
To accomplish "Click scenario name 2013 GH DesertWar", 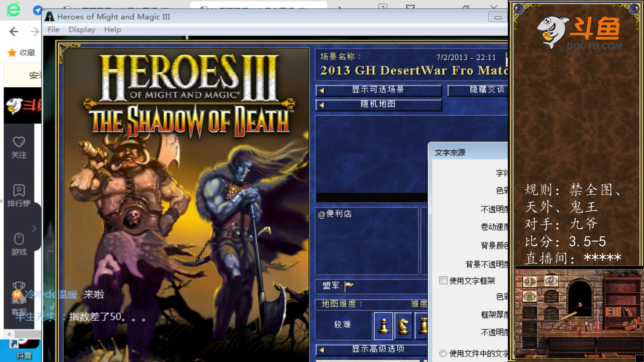I will pos(414,70).
